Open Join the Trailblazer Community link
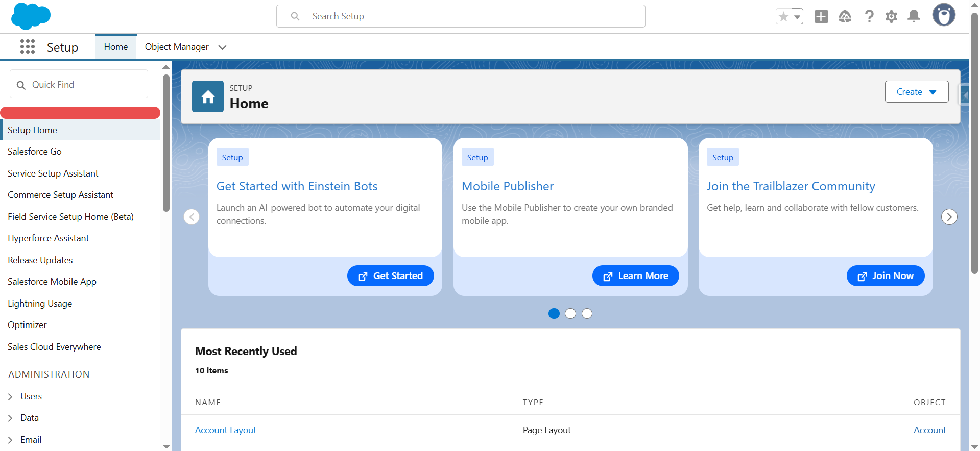This screenshot has height=451, width=980. [x=791, y=186]
